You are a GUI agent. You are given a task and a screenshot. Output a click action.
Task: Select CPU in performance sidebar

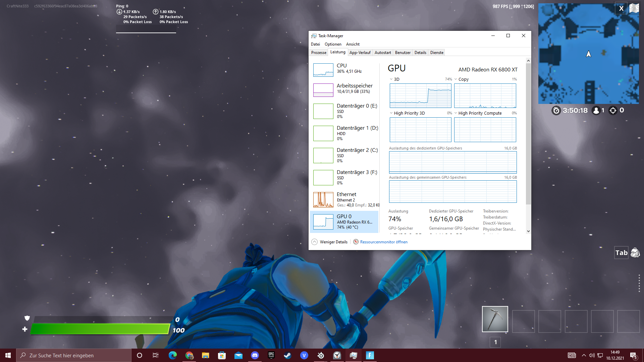345,69
